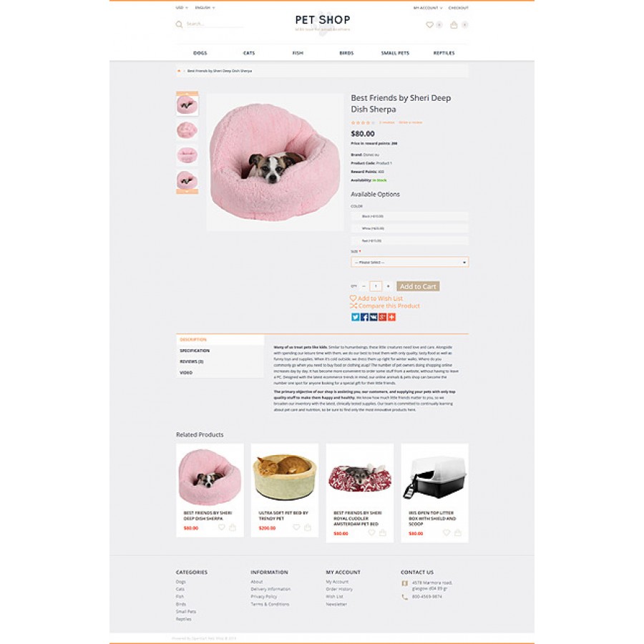Click the home breadcrumb icon
Image resolution: width=644 pixels, height=644 pixels.
pos(179,71)
